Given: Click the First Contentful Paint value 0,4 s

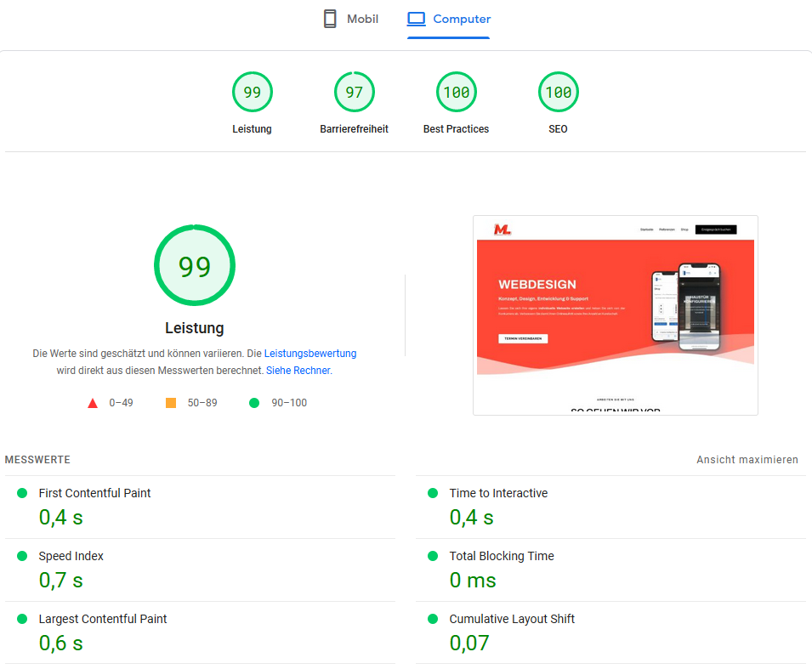Looking at the screenshot, I should (x=61, y=518).
